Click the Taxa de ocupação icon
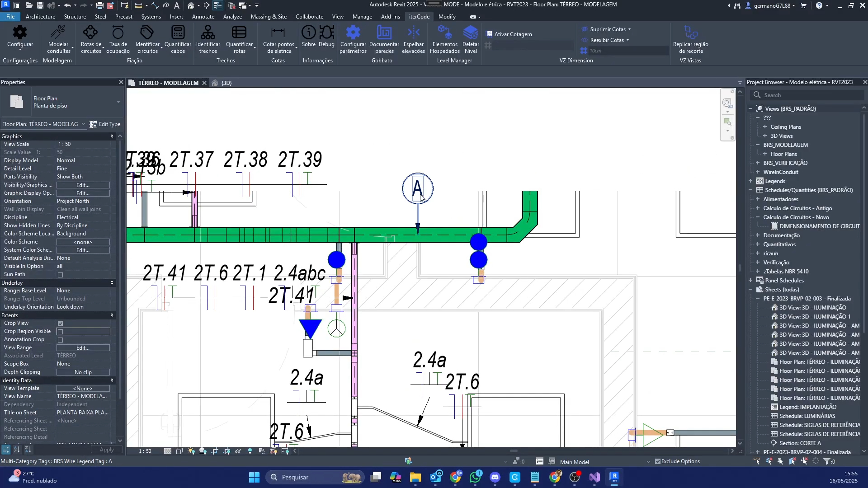 [x=118, y=33]
